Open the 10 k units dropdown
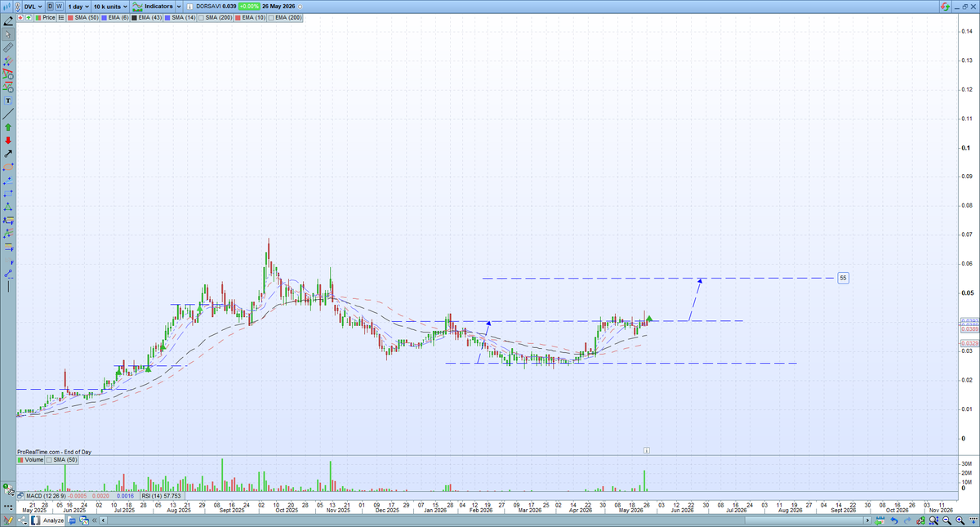The width and height of the screenshot is (980, 527). pos(110,7)
